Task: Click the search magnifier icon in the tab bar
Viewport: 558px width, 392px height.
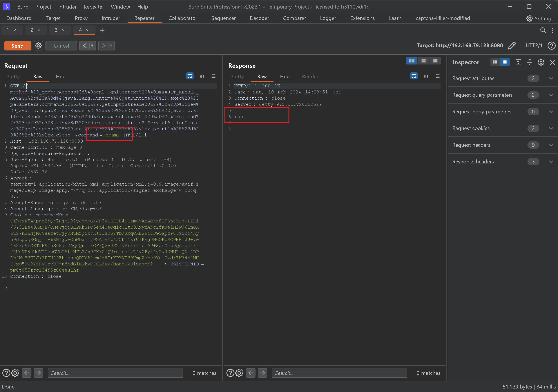Action: tap(543, 30)
